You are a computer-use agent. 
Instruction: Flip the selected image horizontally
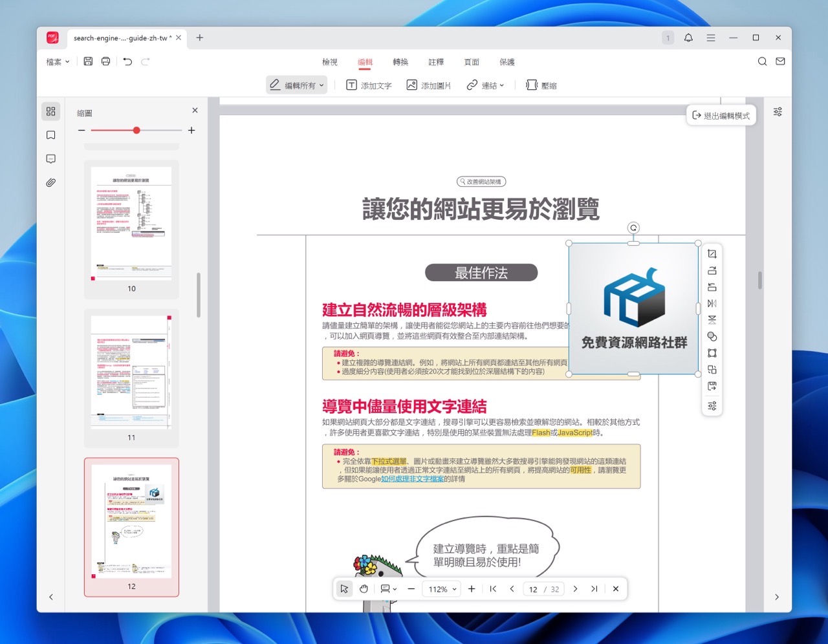pyautogui.click(x=712, y=304)
